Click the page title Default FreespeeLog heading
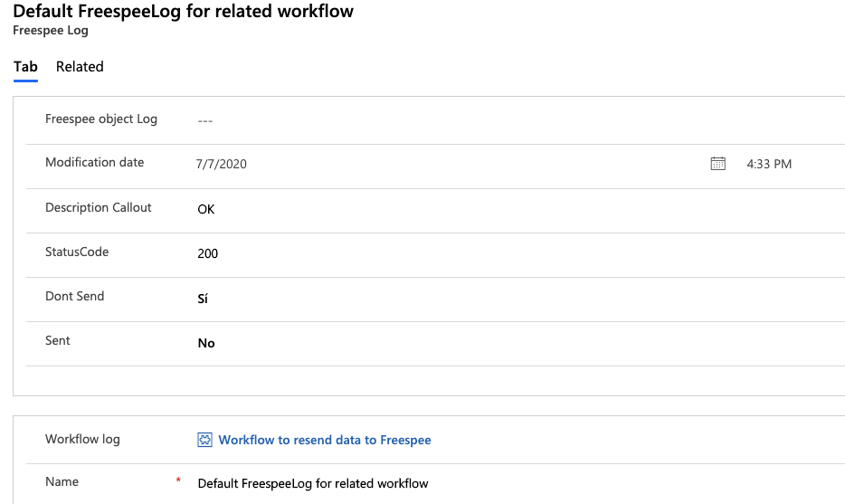This screenshot has height=504, width=845. [x=184, y=12]
